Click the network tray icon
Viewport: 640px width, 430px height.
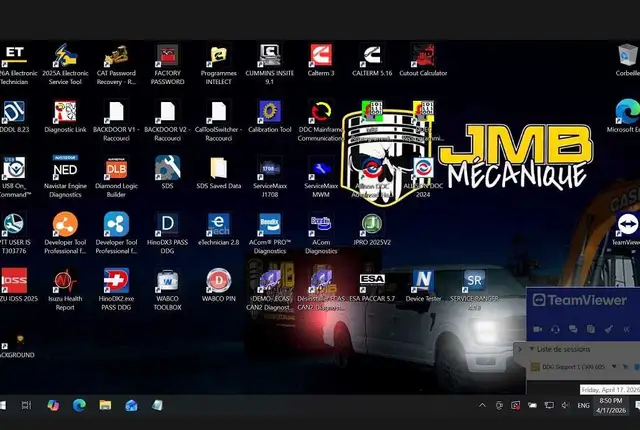[x=549, y=405]
